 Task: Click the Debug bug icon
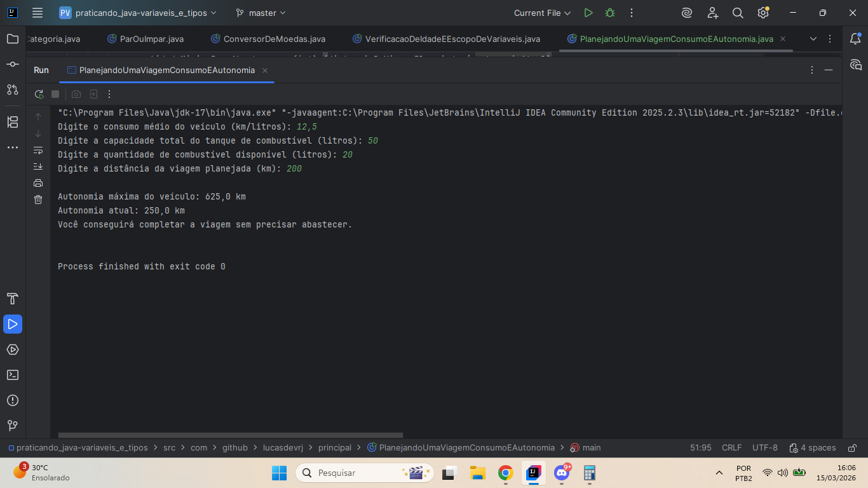(x=610, y=13)
